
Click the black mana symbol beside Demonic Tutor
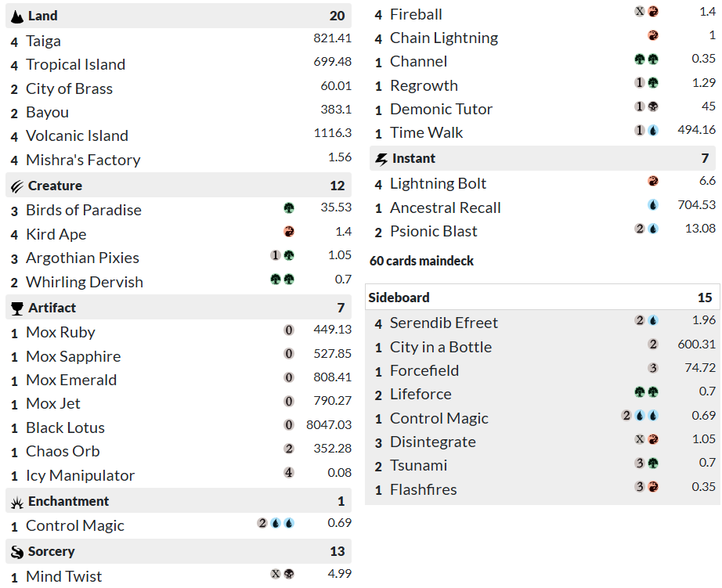click(x=653, y=106)
